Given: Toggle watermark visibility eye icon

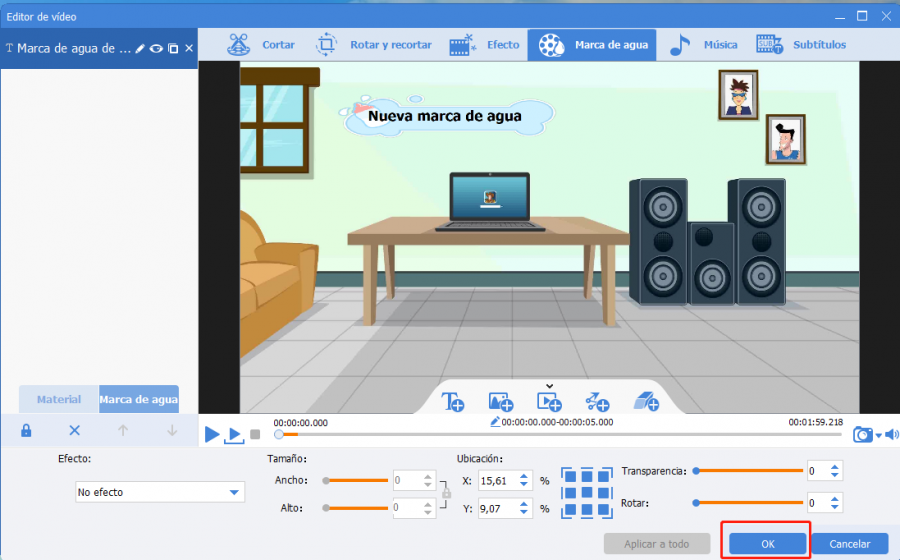Looking at the screenshot, I should point(156,49).
